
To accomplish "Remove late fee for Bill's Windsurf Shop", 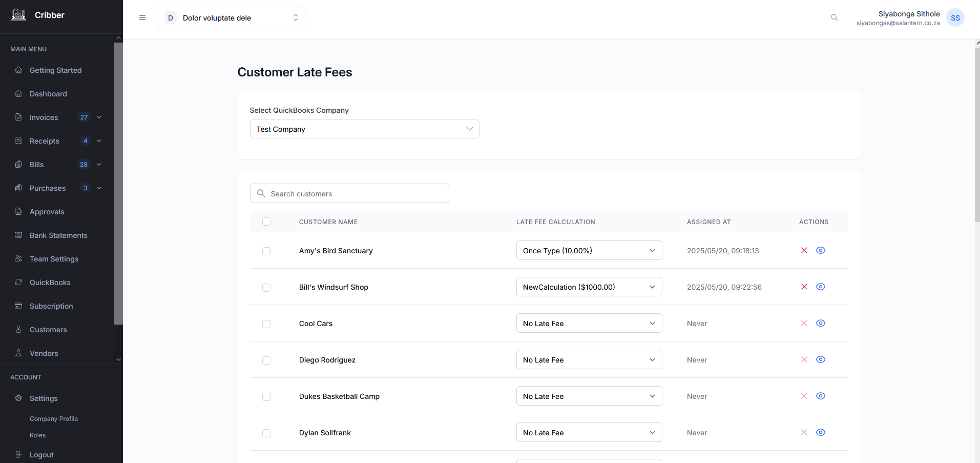I will (804, 287).
